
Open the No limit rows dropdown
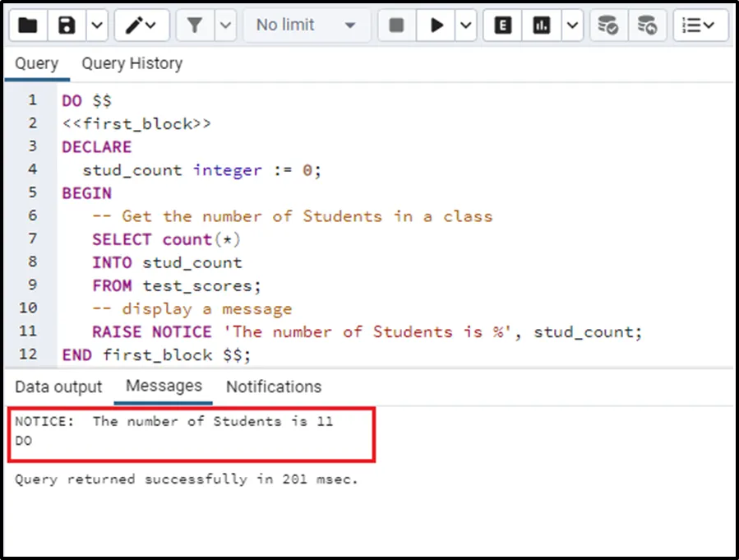305,25
